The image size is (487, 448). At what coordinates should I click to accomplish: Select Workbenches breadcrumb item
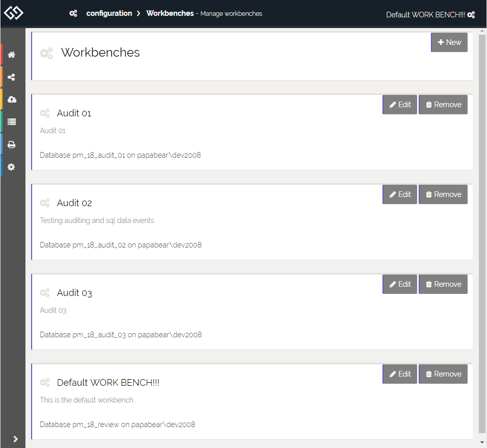pos(170,13)
